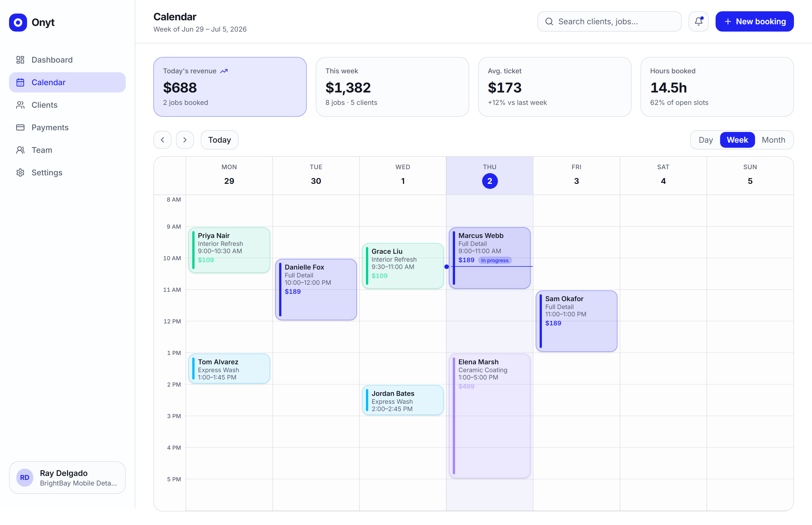
Task: Select MON 29 column header
Action: pyautogui.click(x=229, y=176)
